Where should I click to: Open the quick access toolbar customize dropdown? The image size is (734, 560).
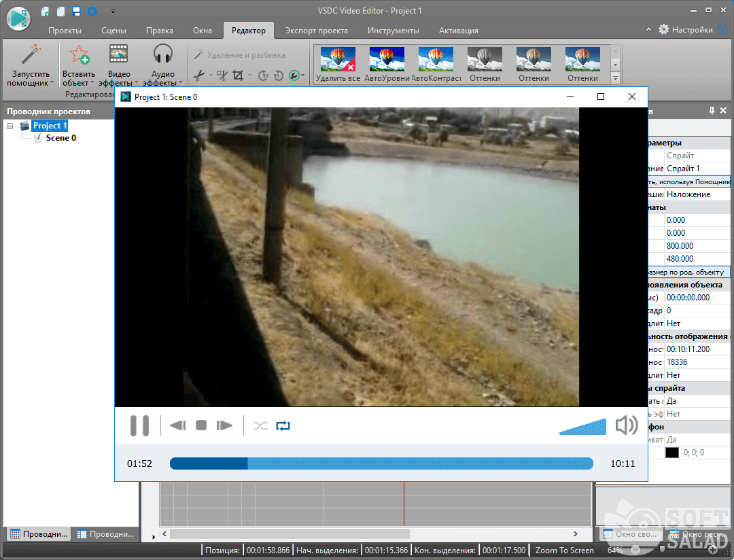click(x=113, y=12)
